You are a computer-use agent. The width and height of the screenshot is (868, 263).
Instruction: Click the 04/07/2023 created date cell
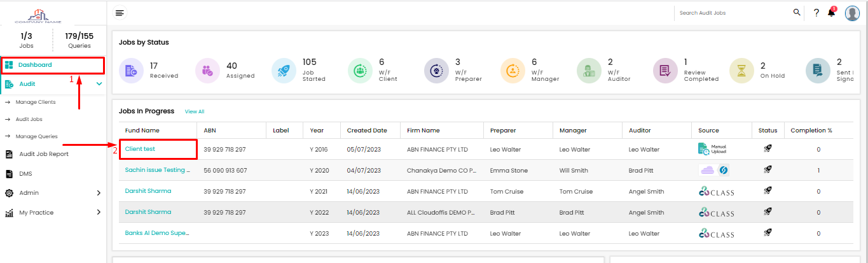tap(364, 171)
